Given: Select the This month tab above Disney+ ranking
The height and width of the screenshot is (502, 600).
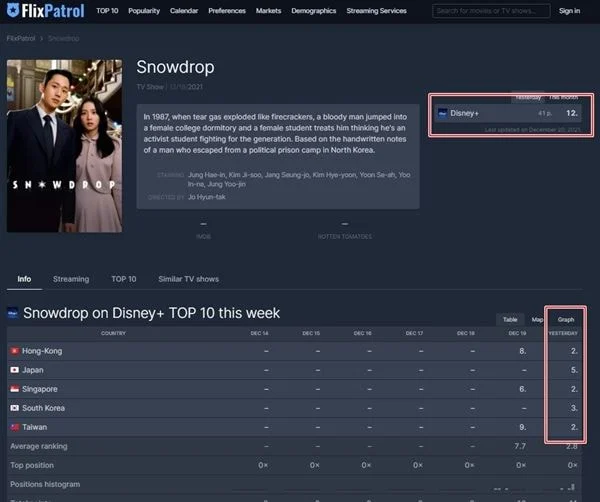Looking at the screenshot, I should click(x=563, y=98).
